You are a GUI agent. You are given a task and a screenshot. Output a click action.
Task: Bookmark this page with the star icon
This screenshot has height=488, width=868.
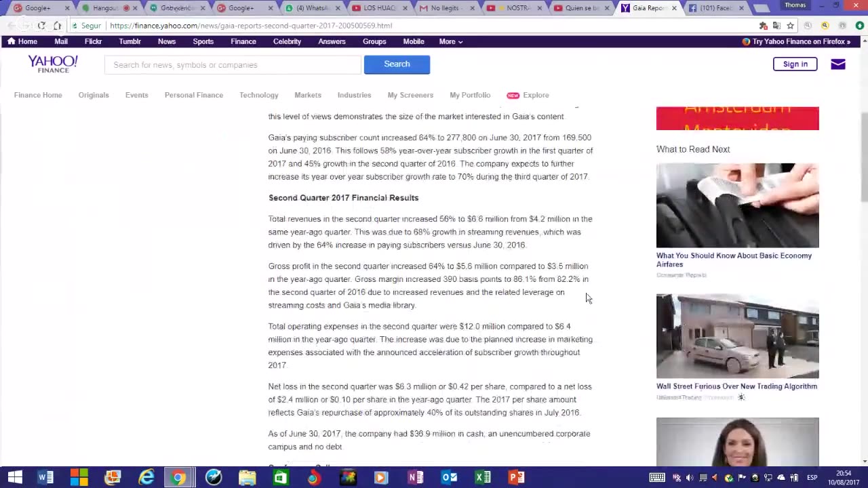coord(790,26)
